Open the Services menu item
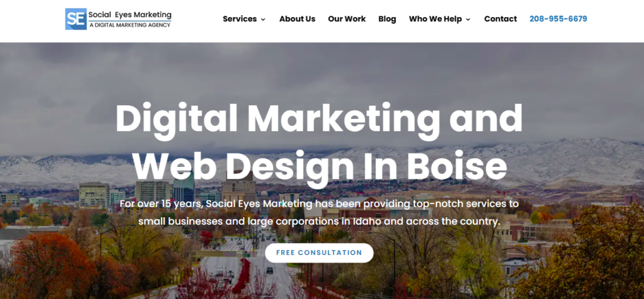The height and width of the screenshot is (299, 644). (x=240, y=19)
